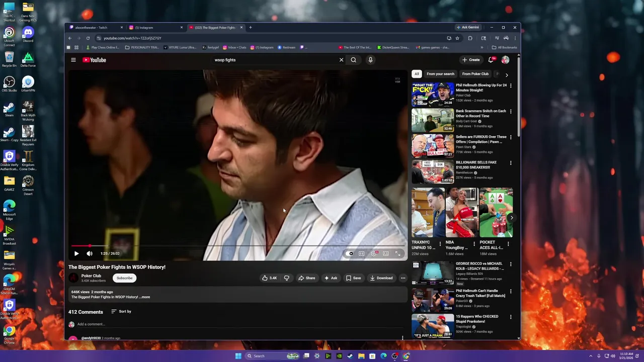Open Phil Hellmuth Blowing Up video thumbnail
Image resolution: width=644 pixels, height=362 pixels.
pos(433,94)
